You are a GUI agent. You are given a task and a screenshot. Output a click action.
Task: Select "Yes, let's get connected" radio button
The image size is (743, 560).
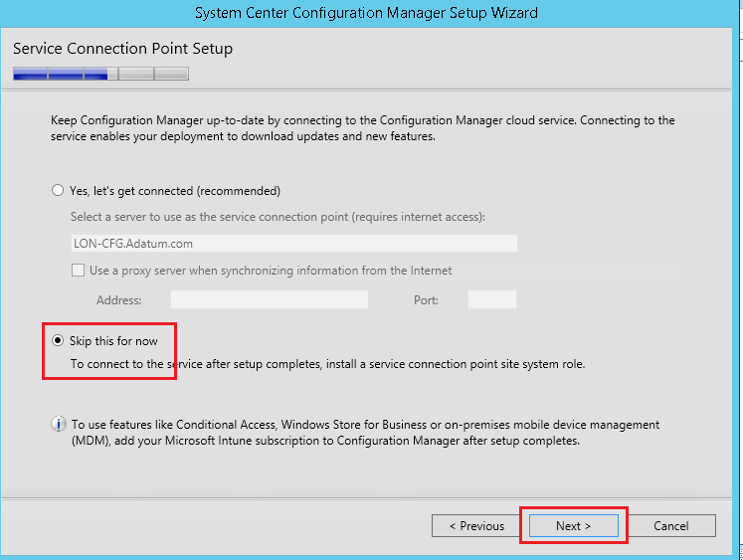pos(58,190)
